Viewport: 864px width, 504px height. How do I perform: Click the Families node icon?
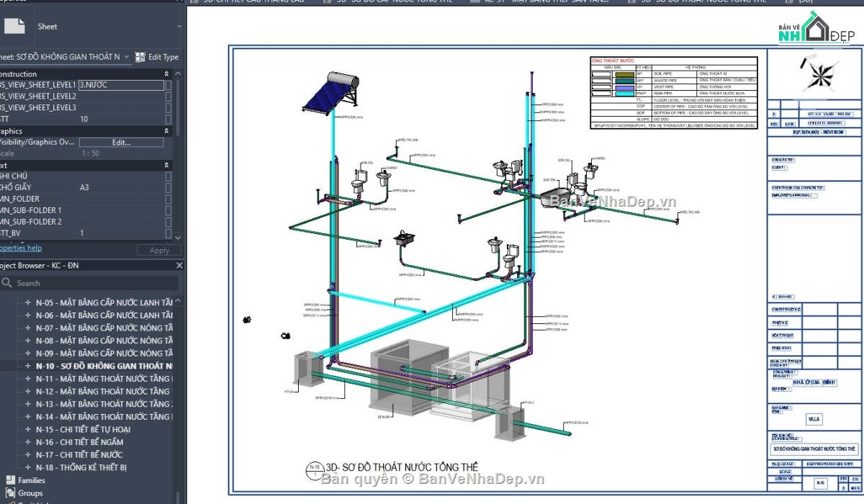coord(10,480)
